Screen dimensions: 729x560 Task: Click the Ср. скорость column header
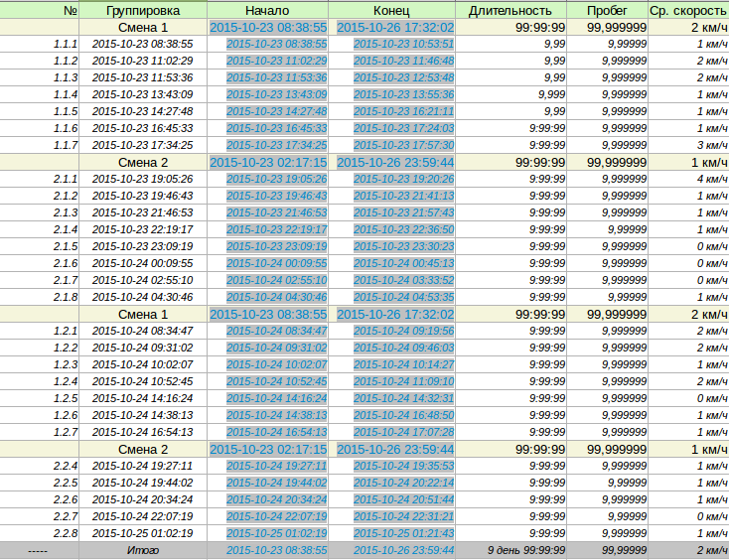tap(687, 10)
